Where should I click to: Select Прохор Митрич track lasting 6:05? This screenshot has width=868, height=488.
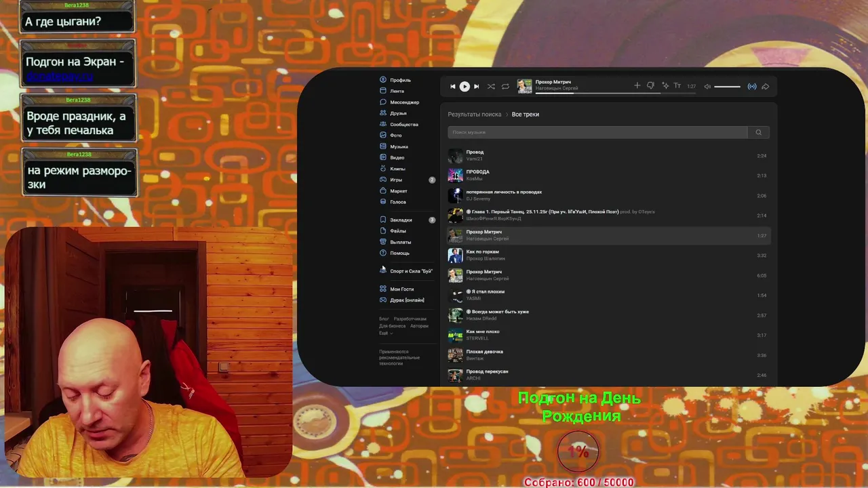coord(608,275)
